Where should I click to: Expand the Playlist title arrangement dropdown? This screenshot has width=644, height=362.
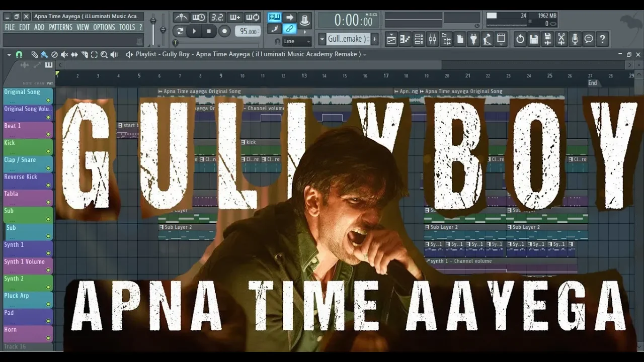click(365, 54)
